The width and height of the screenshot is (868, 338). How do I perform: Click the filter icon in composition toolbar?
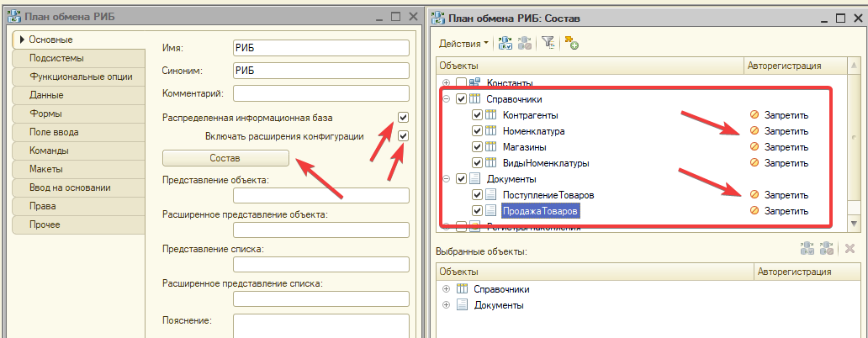[548, 42]
